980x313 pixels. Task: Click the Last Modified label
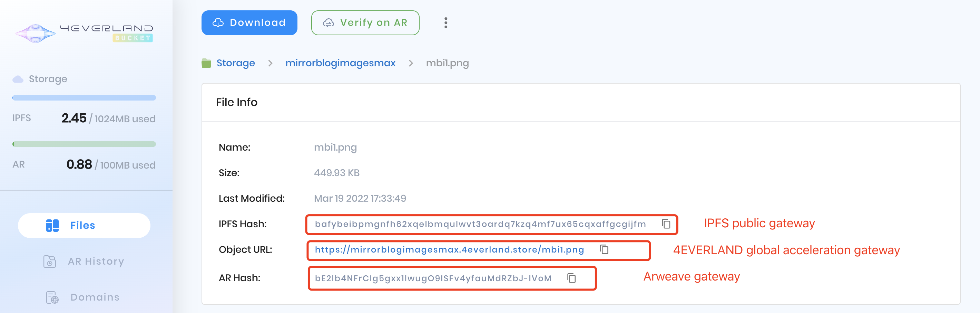252,198
